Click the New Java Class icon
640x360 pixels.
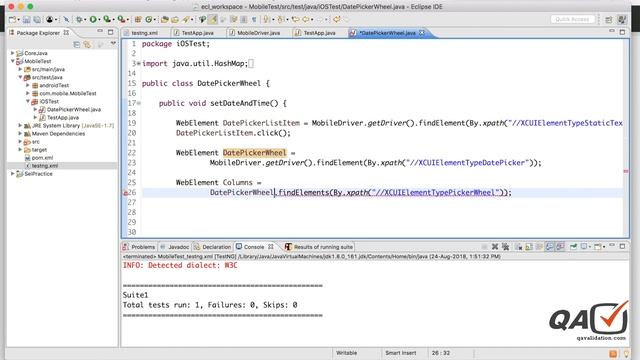[149, 19]
